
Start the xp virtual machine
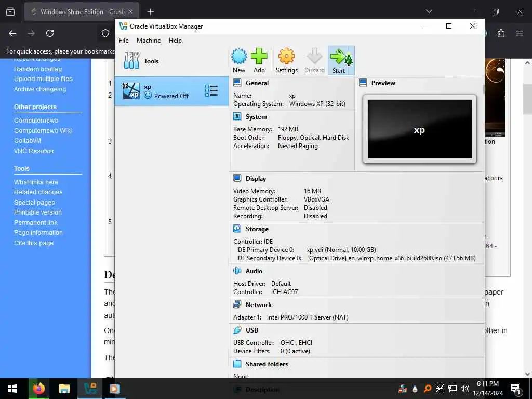pyautogui.click(x=341, y=60)
